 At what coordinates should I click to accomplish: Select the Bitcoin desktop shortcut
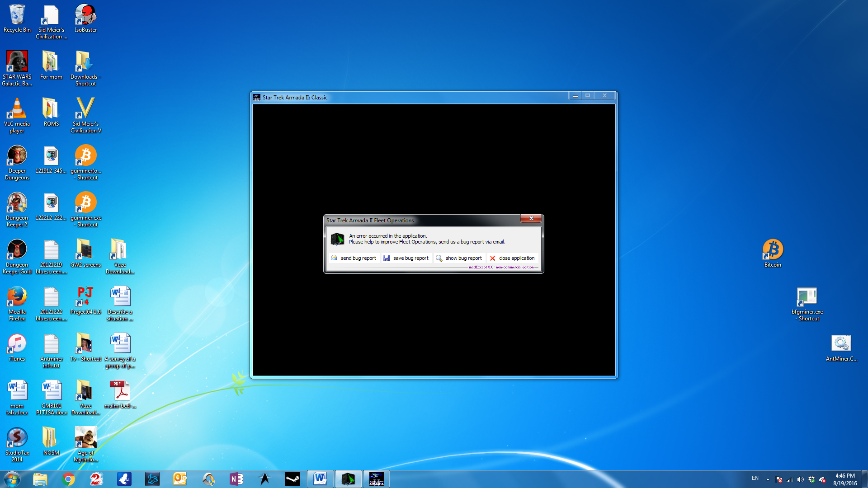[x=773, y=253]
